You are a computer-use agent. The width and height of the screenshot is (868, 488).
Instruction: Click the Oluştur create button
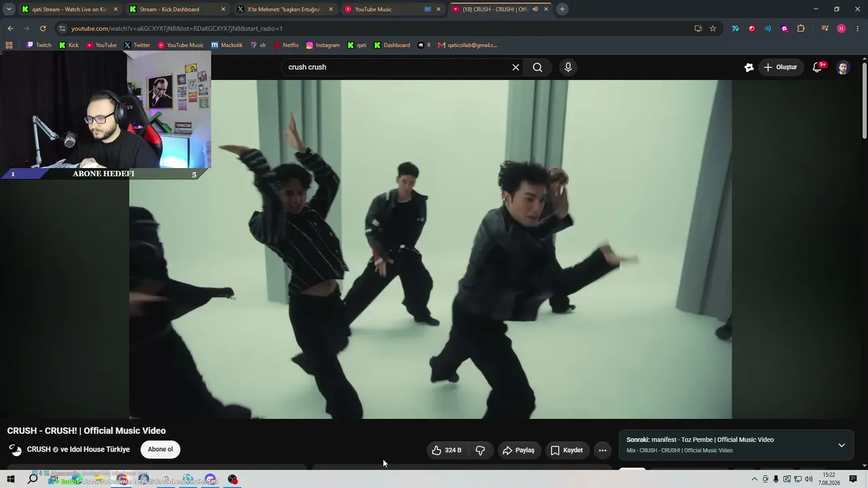coord(781,67)
